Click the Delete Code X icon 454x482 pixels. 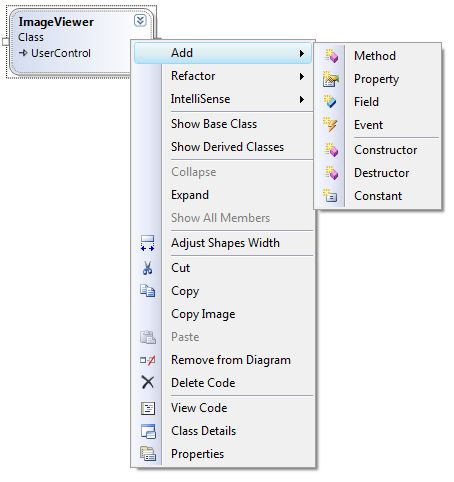click(148, 382)
